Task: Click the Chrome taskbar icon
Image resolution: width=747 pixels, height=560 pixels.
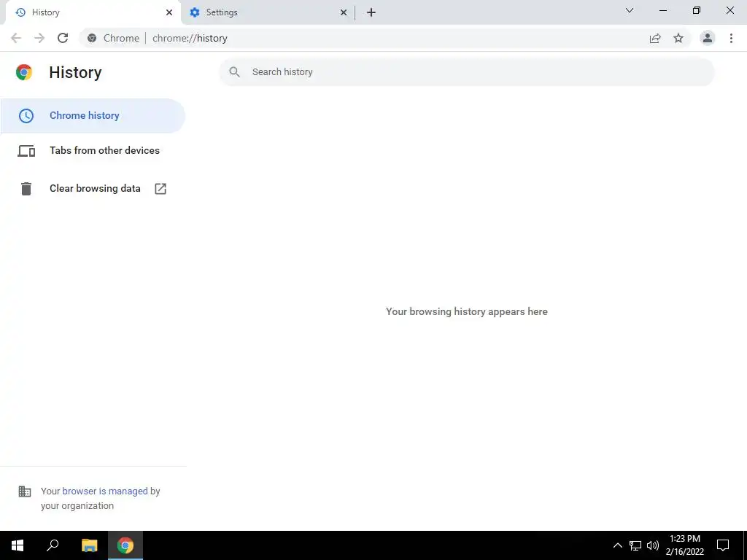Action: click(x=125, y=545)
